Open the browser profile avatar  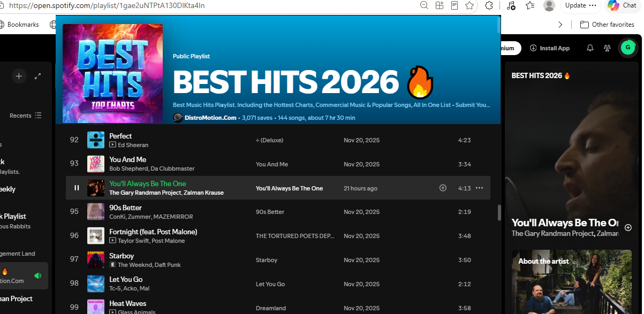pyautogui.click(x=549, y=5)
